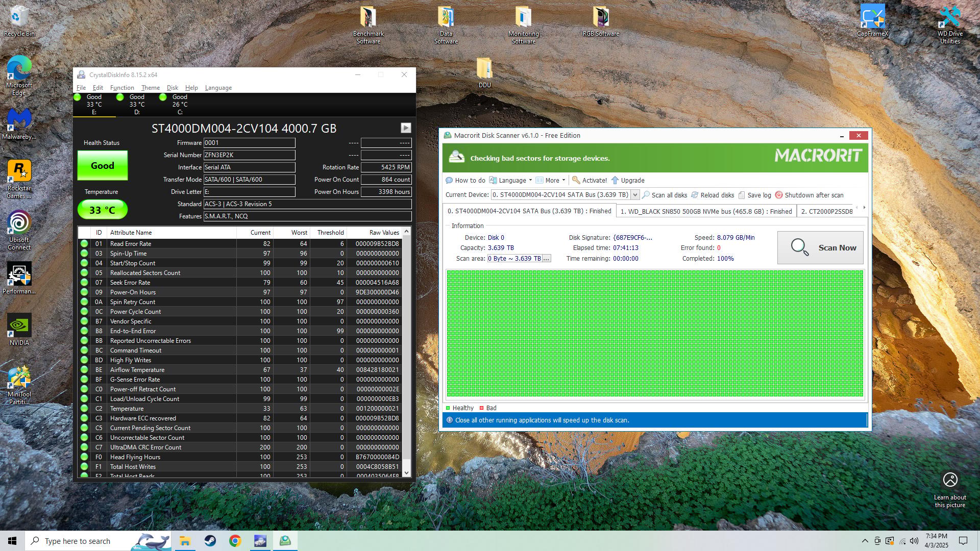Open Google Chrome from the taskbar
980x551 pixels.
pyautogui.click(x=235, y=541)
